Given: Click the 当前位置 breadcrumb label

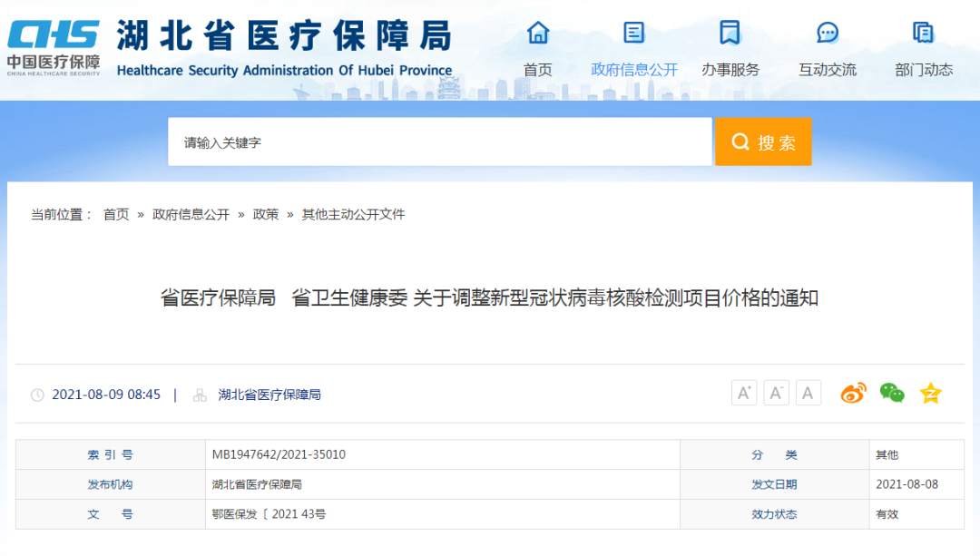Looking at the screenshot, I should click(62, 214).
